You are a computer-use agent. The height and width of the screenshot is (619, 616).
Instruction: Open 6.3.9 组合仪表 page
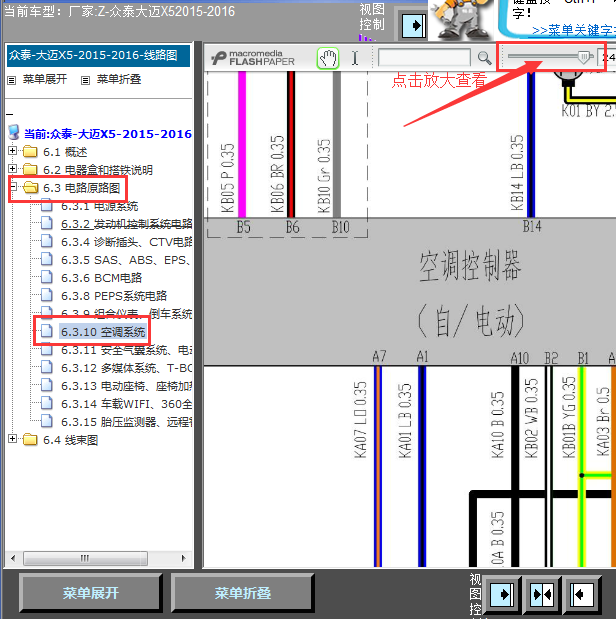[126, 314]
